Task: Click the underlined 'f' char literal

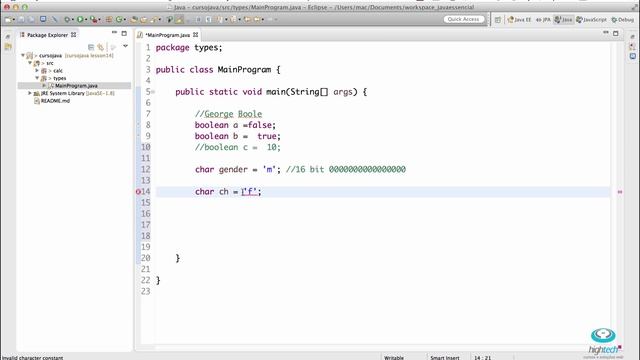Action: (249, 191)
